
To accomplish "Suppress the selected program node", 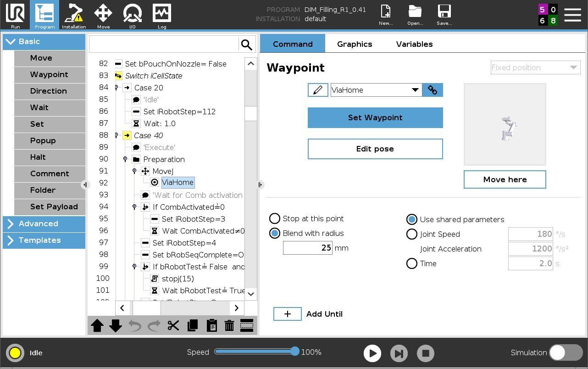I will tap(247, 325).
